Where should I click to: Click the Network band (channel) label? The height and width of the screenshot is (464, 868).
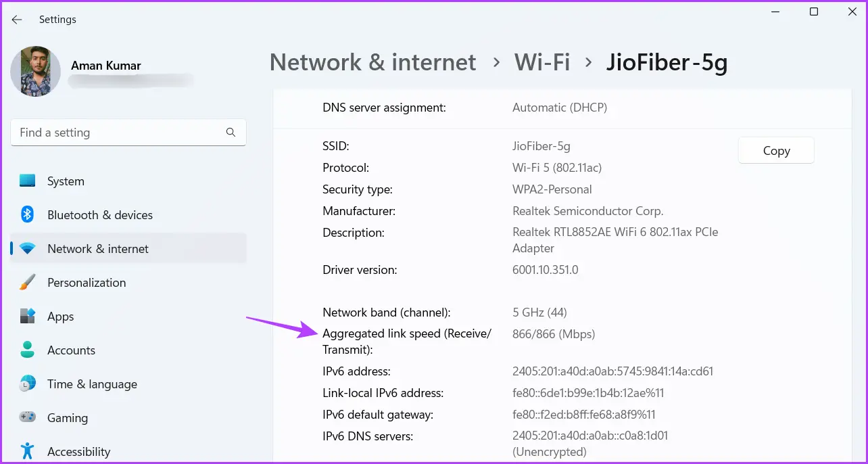coord(387,312)
